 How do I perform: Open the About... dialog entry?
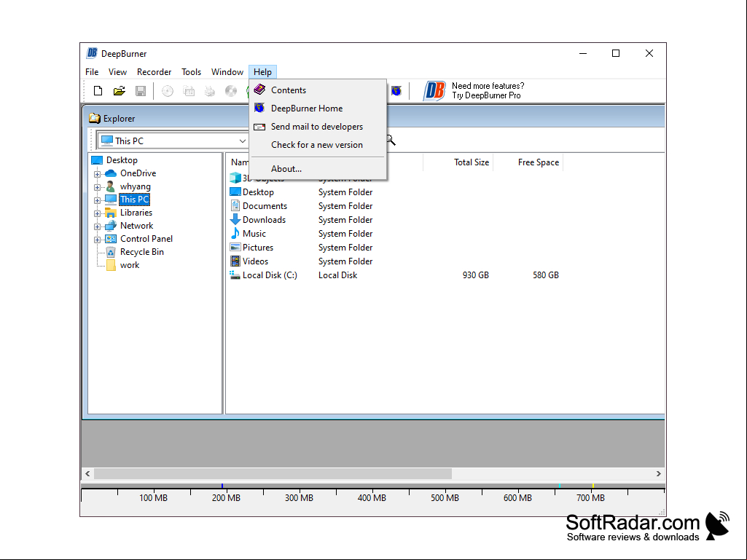pos(318,168)
